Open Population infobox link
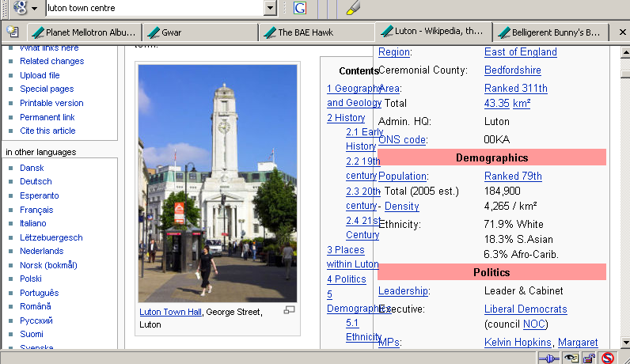This screenshot has height=364, width=630. (x=403, y=176)
